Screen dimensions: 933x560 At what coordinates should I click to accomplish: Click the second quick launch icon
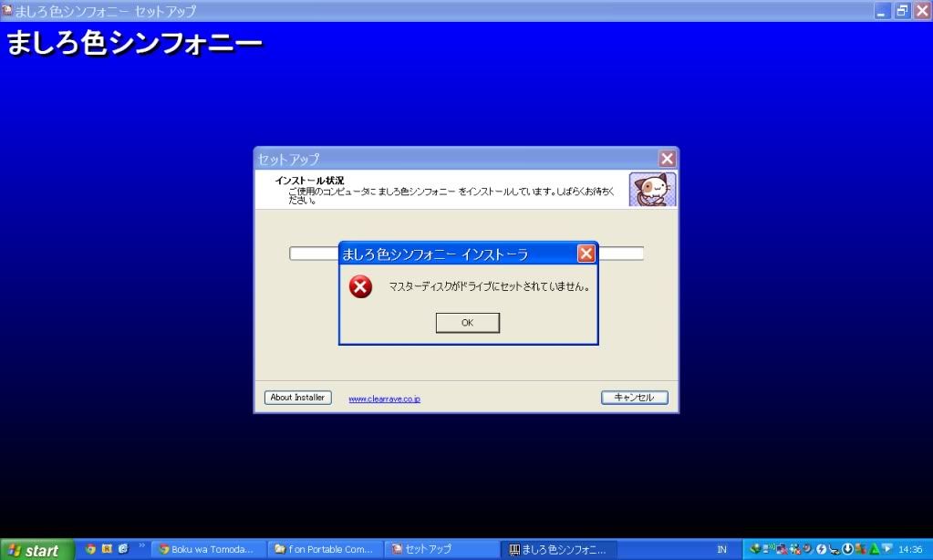107,549
